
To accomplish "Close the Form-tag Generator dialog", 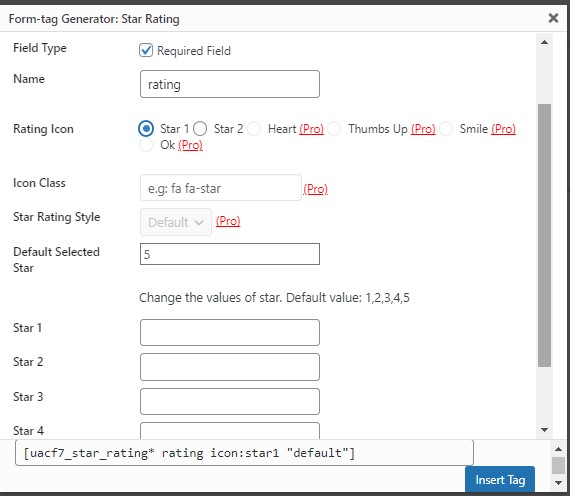I will tap(553, 18).
